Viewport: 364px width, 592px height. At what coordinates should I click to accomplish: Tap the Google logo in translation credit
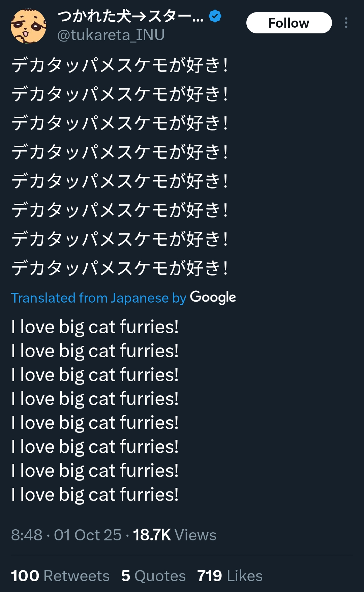click(213, 298)
